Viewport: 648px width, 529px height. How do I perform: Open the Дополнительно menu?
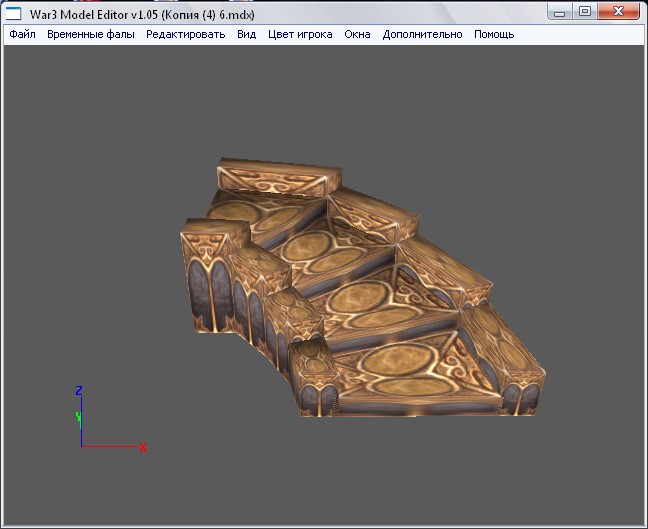point(422,34)
